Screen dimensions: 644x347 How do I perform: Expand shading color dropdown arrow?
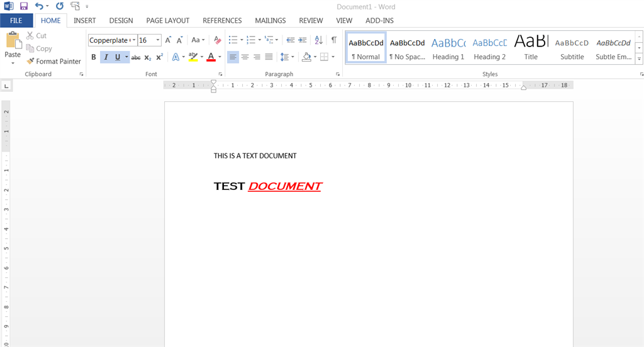tap(315, 57)
